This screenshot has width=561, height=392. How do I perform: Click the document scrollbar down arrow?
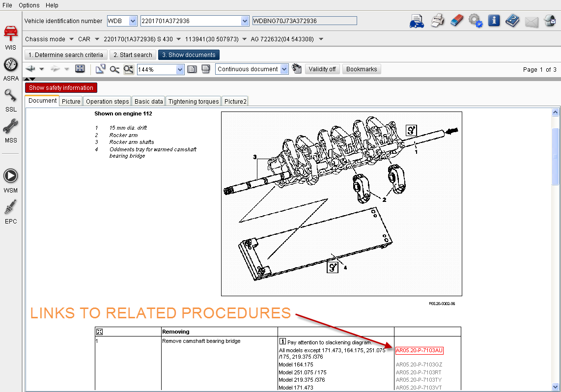[x=555, y=387]
